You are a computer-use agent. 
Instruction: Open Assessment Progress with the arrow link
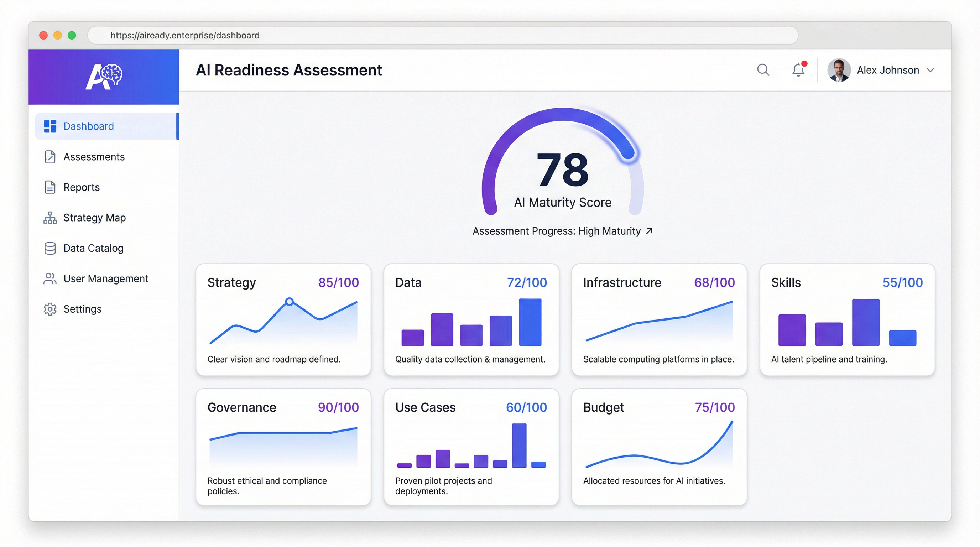click(x=649, y=231)
